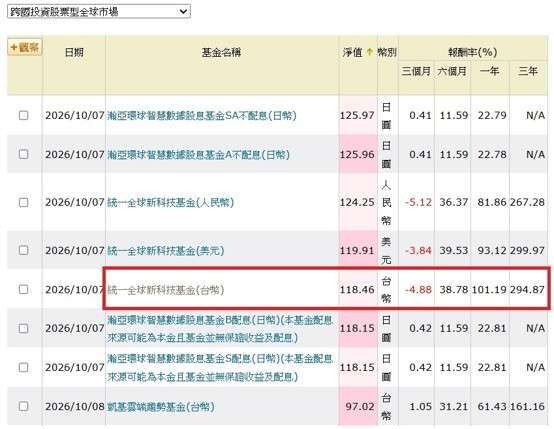
Task: Click the 294.87 three-year return
Action: 527,289
